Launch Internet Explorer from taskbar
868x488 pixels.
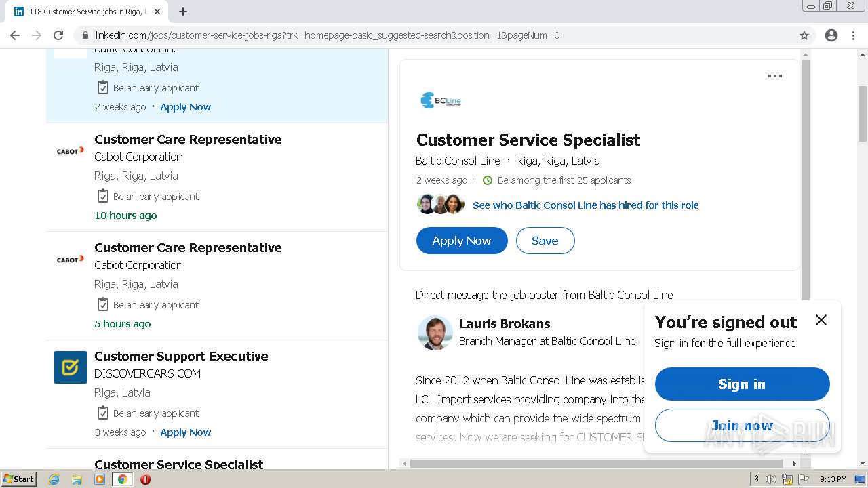(54, 479)
